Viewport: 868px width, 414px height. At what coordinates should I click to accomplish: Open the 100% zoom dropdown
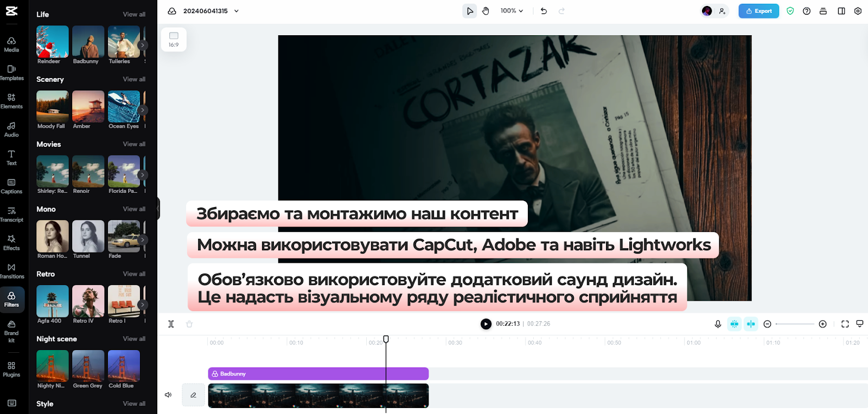click(x=512, y=11)
